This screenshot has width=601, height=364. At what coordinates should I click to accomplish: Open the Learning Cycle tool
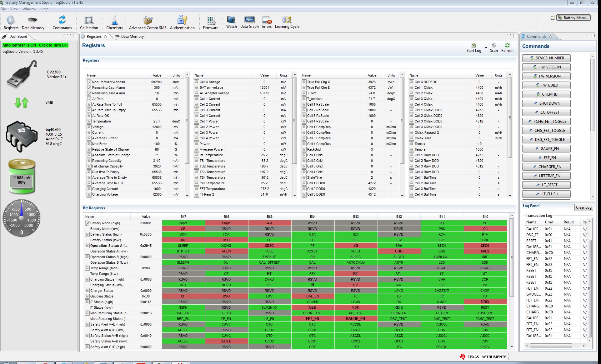tap(287, 22)
